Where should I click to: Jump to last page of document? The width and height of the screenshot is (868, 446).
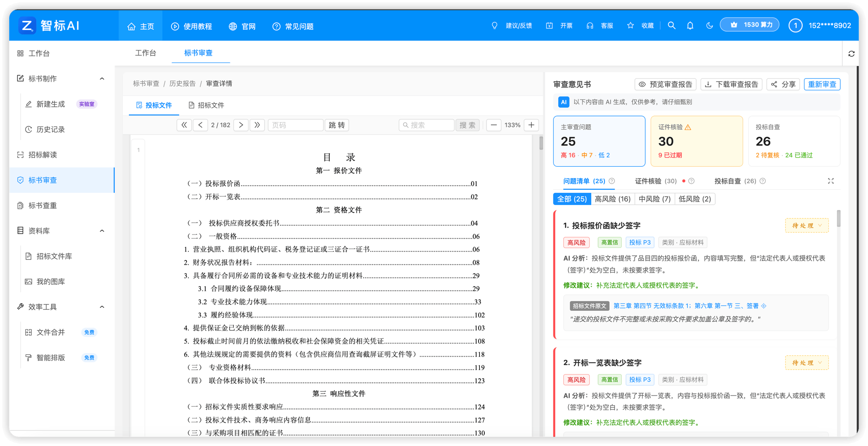(x=257, y=125)
